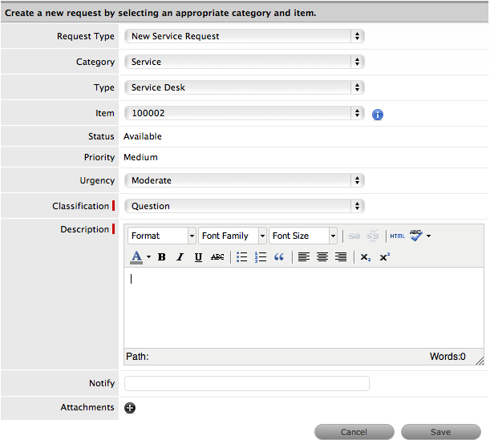
Task: Apply subscript formatting
Action: click(366, 257)
